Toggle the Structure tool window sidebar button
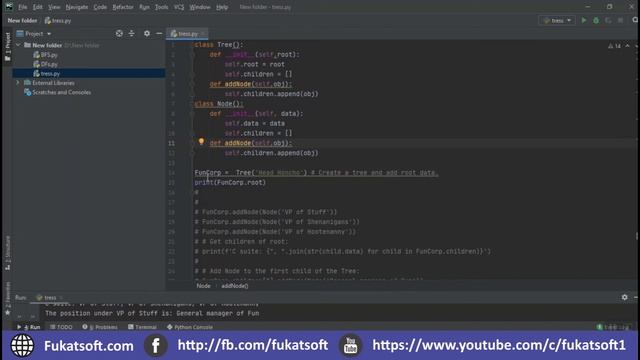The width and height of the screenshot is (640, 360). (7, 252)
